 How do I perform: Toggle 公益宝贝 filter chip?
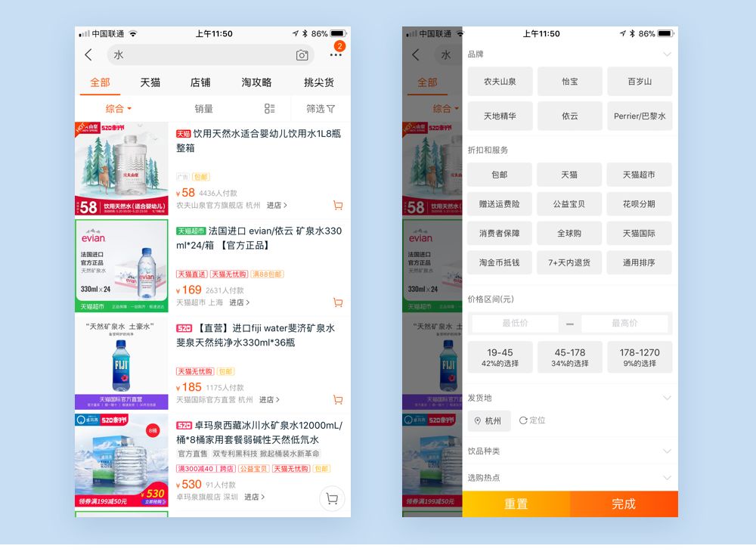tap(569, 204)
